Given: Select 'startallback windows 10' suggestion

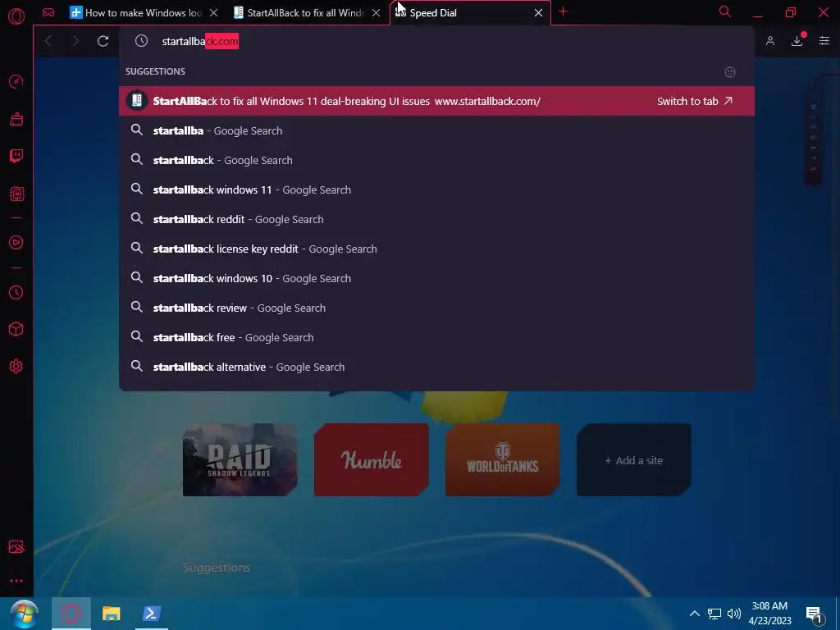Looking at the screenshot, I should click(436, 278).
